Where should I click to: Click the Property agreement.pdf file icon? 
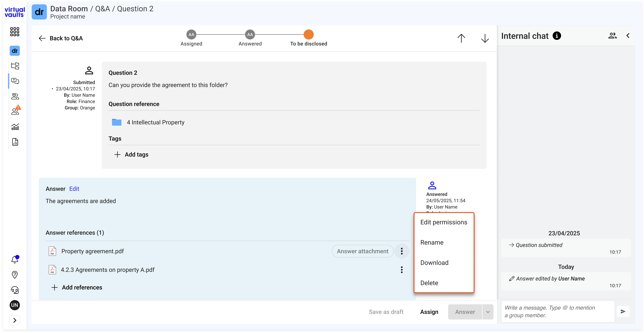pos(52,251)
